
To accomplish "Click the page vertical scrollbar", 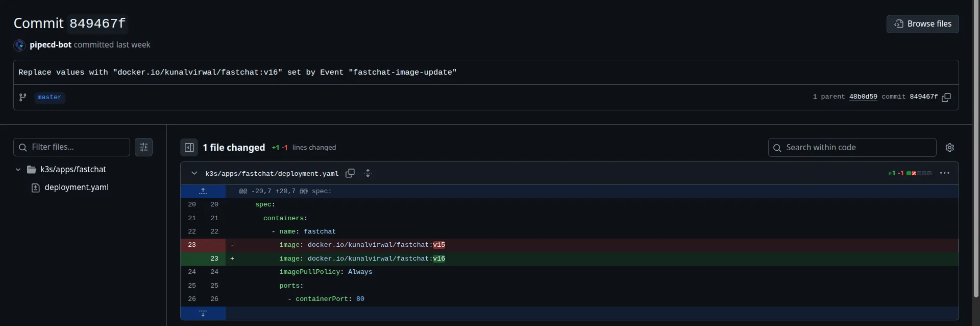I will pyautogui.click(x=976, y=148).
